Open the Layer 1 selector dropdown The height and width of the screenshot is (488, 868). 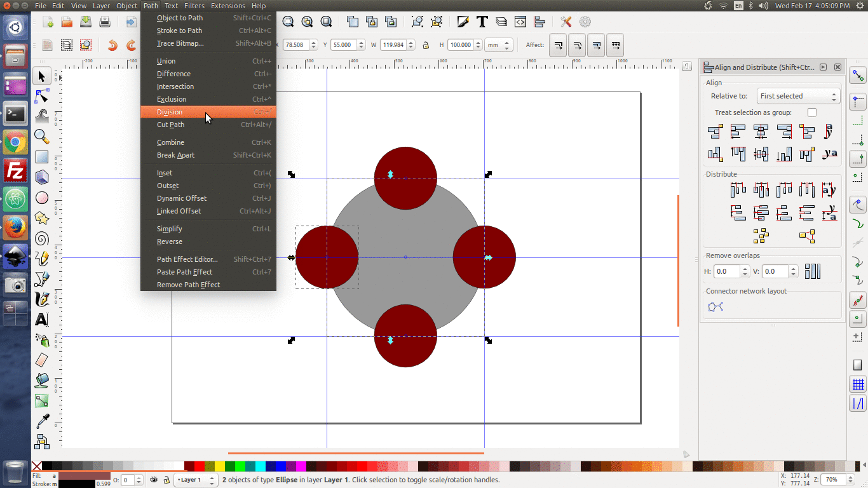coord(196,480)
